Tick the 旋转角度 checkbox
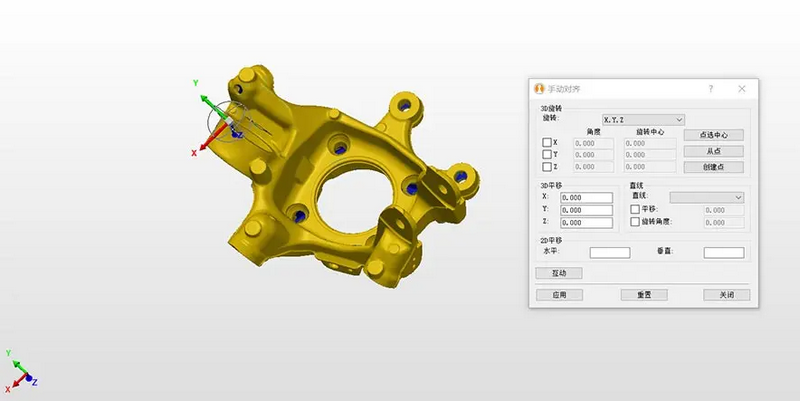This screenshot has height=401, width=800. coord(635,222)
